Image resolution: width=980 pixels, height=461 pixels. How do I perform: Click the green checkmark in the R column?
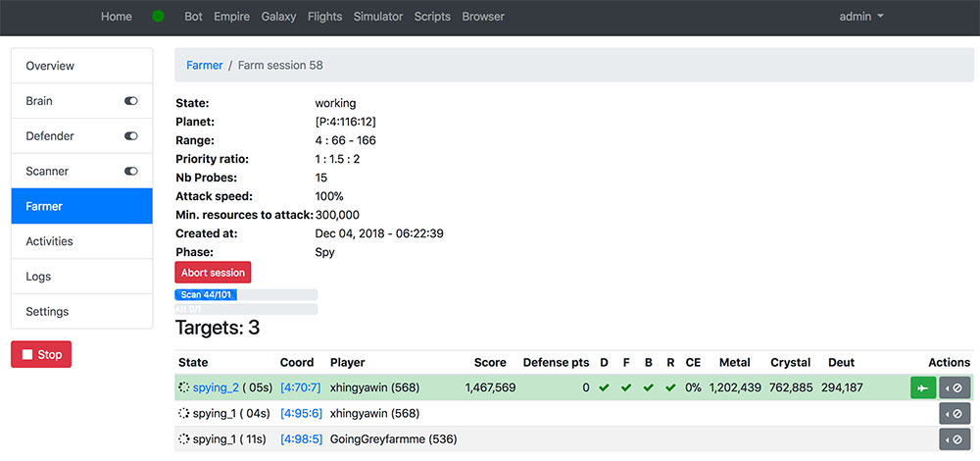coord(670,387)
